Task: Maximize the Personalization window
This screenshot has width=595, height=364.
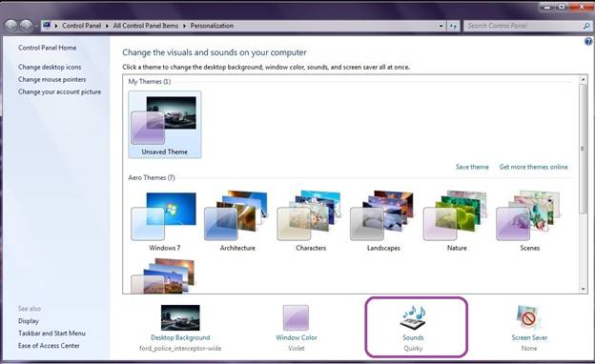Action: point(562,7)
